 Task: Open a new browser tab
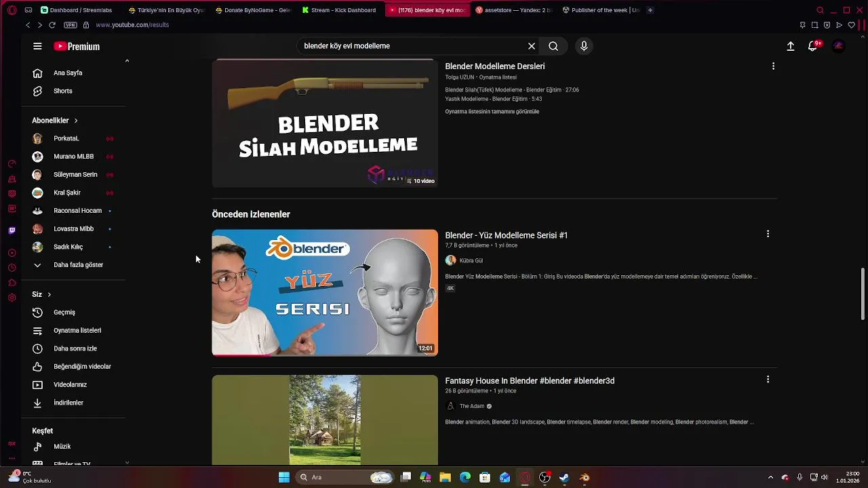point(650,10)
